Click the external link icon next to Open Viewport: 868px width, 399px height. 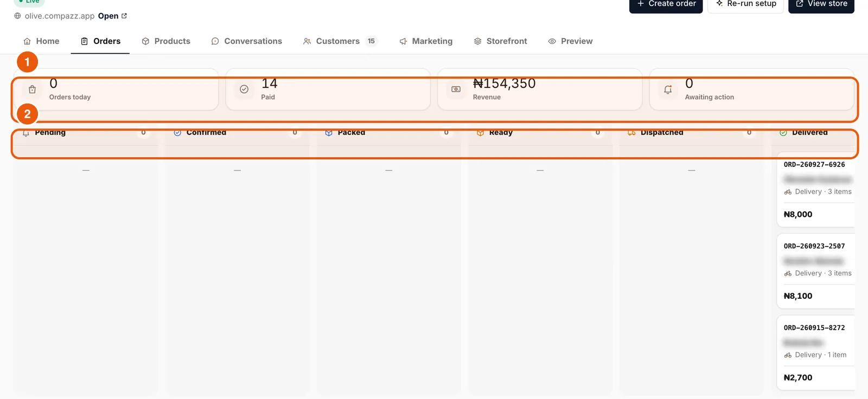tap(124, 16)
